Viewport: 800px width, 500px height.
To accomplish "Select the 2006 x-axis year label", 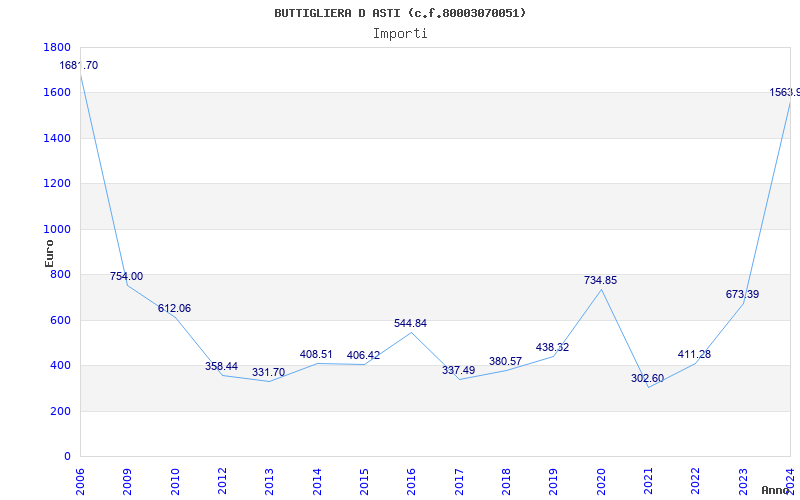I will tap(80, 482).
